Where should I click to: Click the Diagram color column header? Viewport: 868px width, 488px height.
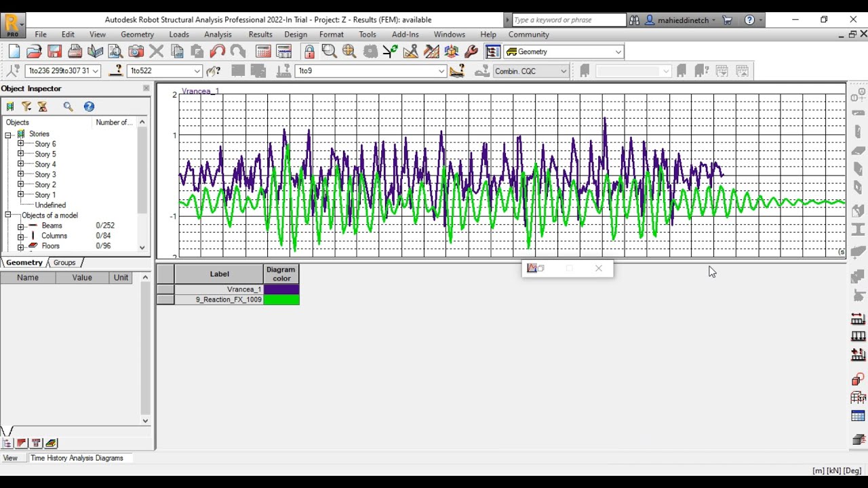[x=281, y=274]
